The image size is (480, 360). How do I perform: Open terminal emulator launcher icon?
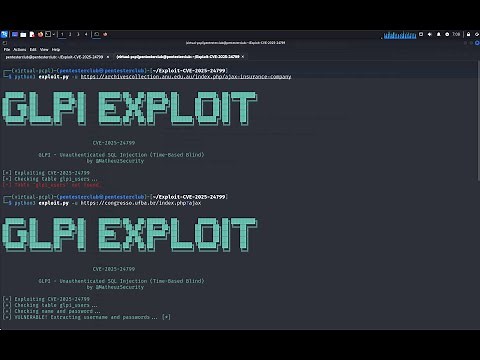tap(48, 34)
